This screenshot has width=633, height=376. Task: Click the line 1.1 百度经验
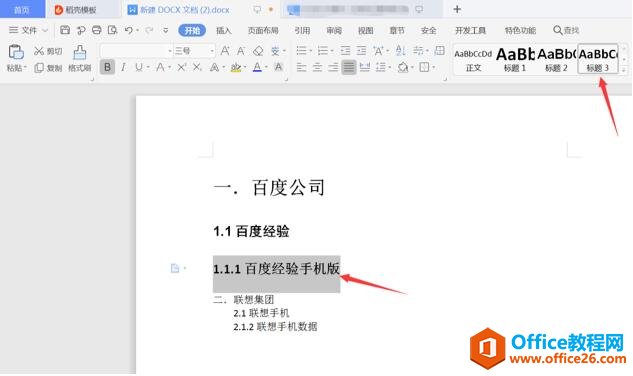[x=251, y=231]
